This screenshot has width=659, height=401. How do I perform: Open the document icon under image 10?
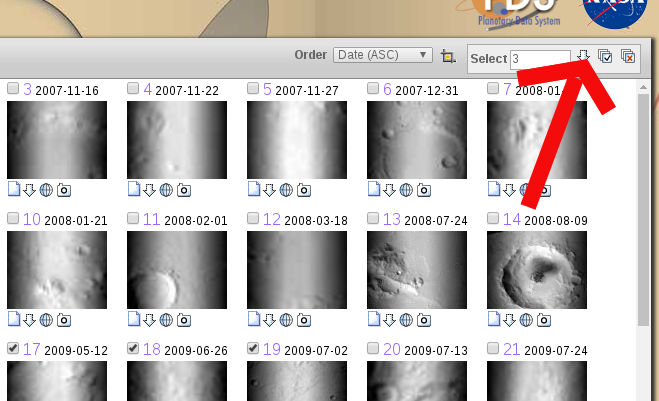point(14,319)
